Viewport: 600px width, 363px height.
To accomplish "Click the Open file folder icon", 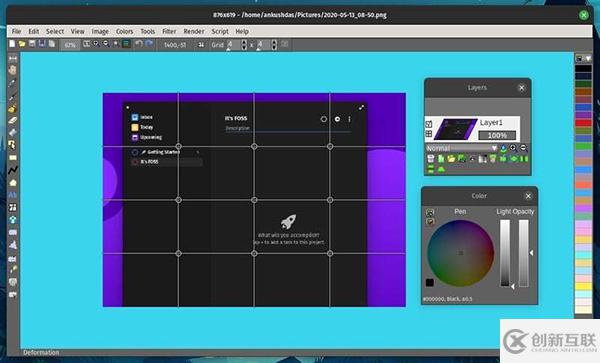I will pos(22,44).
